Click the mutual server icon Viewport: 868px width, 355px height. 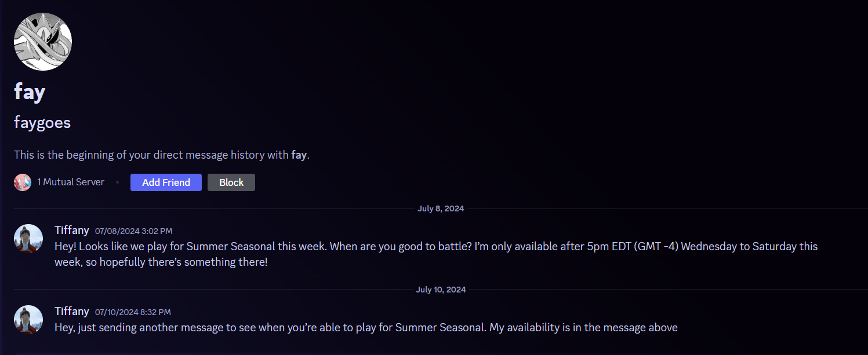coord(23,182)
